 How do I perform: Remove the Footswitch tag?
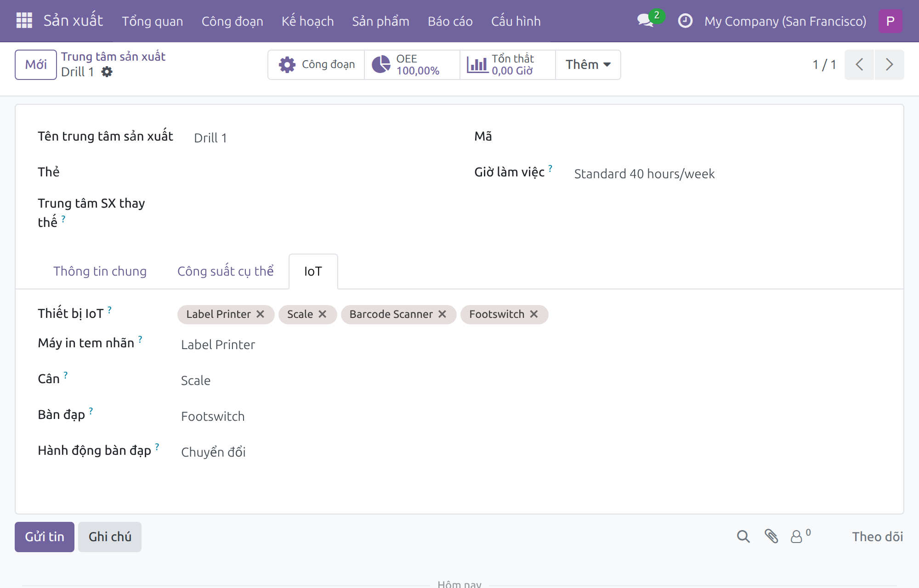click(x=534, y=314)
